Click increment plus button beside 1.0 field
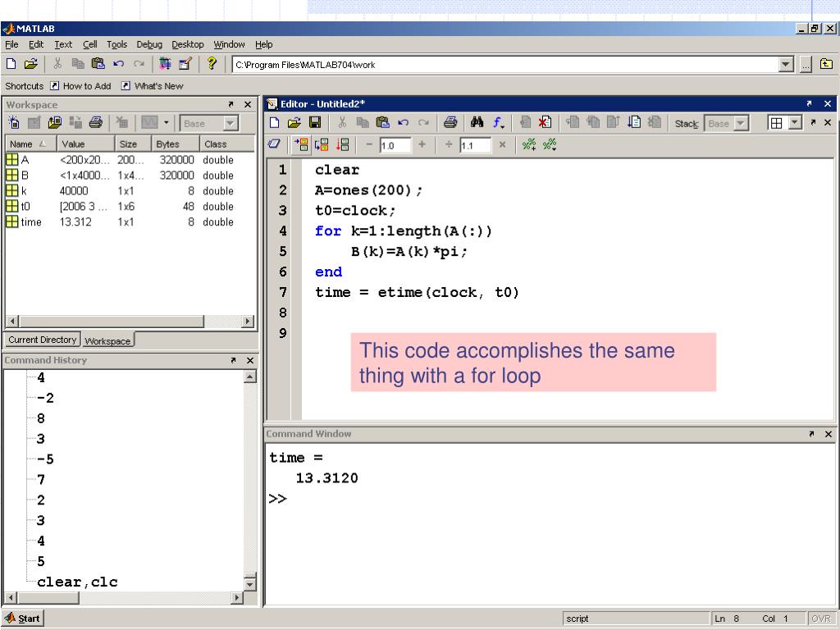Image resolution: width=840 pixels, height=630 pixels. pyautogui.click(x=422, y=144)
